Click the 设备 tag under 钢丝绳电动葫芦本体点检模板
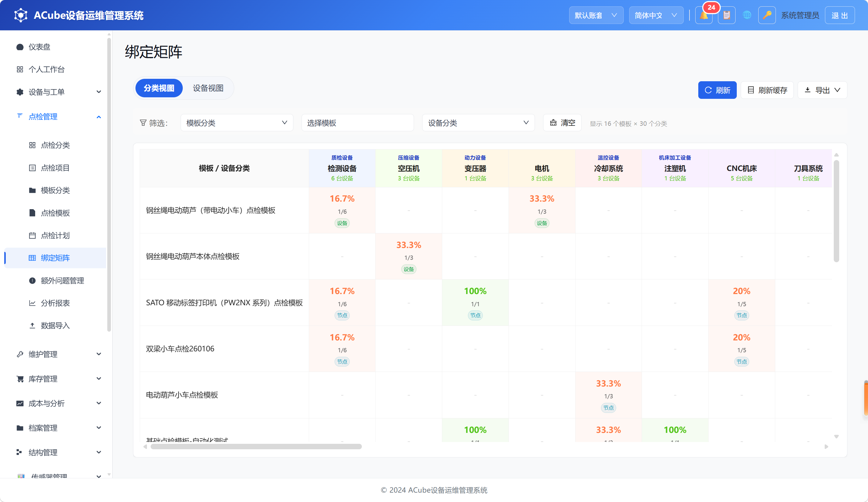This screenshot has height=502, width=868. pos(409,269)
